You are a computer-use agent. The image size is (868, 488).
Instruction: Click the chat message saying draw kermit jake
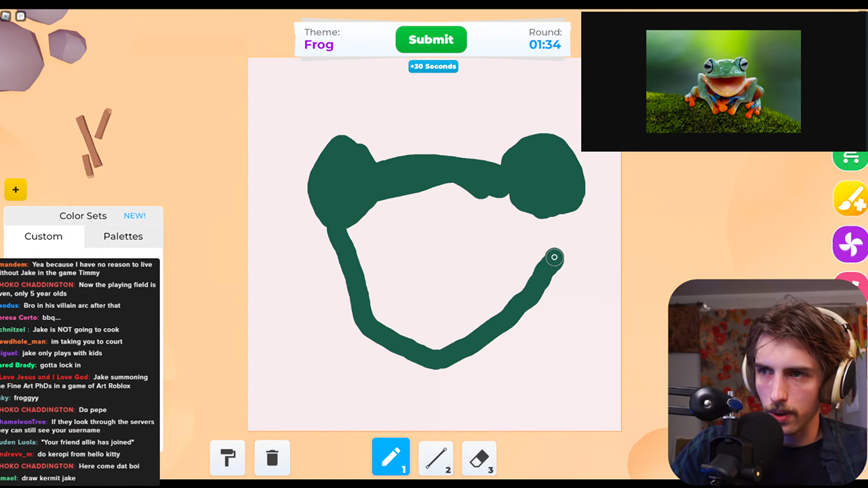(x=47, y=478)
